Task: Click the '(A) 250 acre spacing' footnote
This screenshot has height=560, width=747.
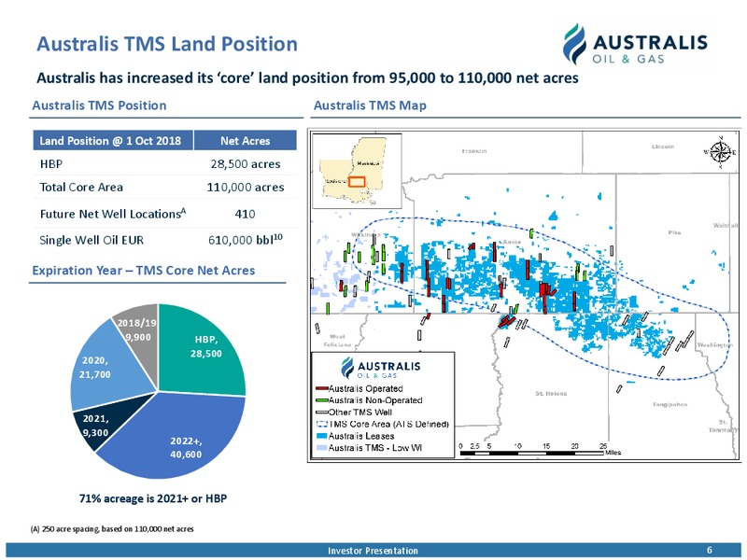Action: point(112,528)
